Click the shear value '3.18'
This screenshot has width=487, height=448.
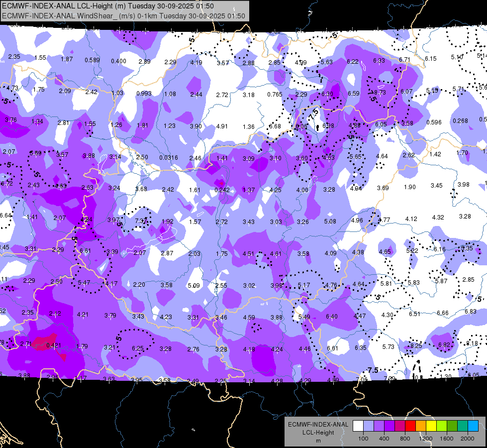coord(248,95)
